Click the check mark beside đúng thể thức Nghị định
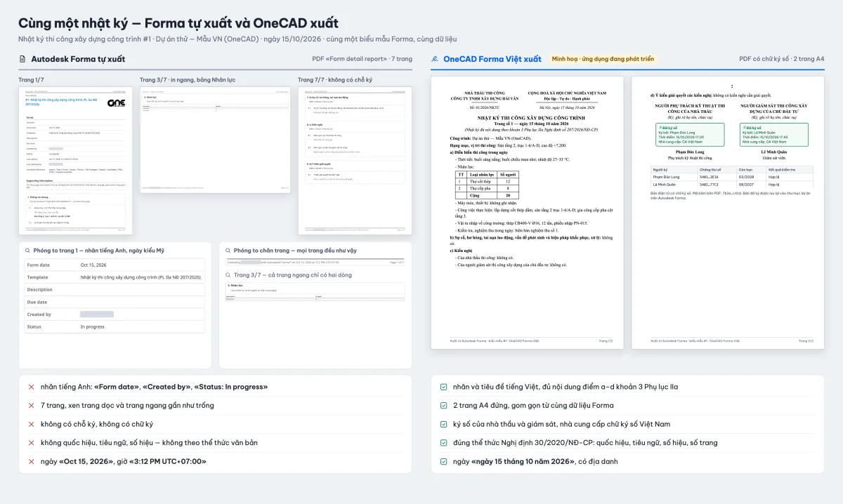Viewport: 843px width, 504px height. click(x=443, y=443)
